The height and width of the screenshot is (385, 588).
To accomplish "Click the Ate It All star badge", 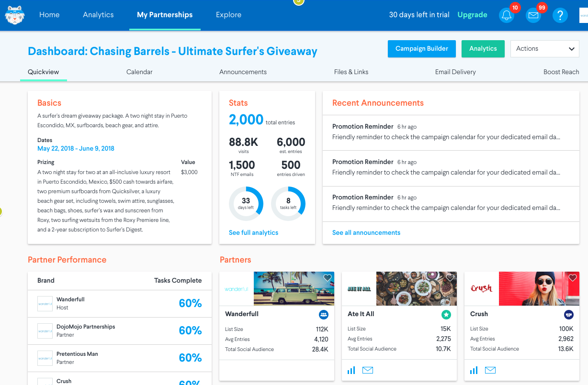I will (x=446, y=315).
